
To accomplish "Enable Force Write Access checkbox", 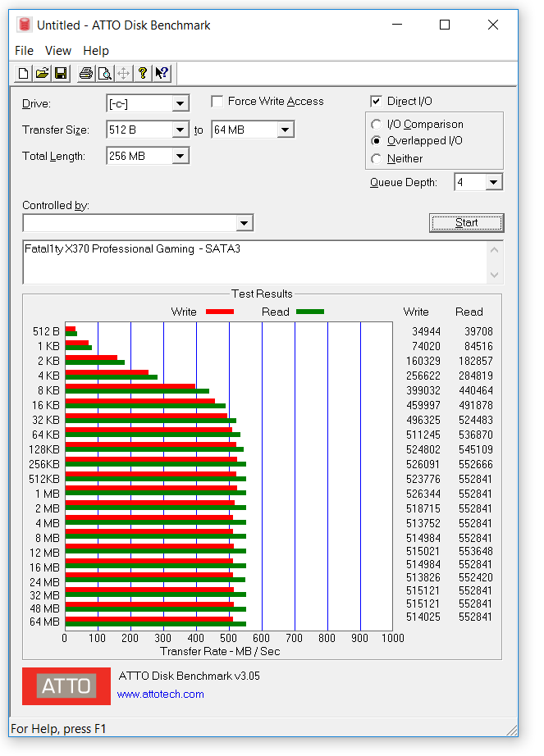I will pos(217,101).
